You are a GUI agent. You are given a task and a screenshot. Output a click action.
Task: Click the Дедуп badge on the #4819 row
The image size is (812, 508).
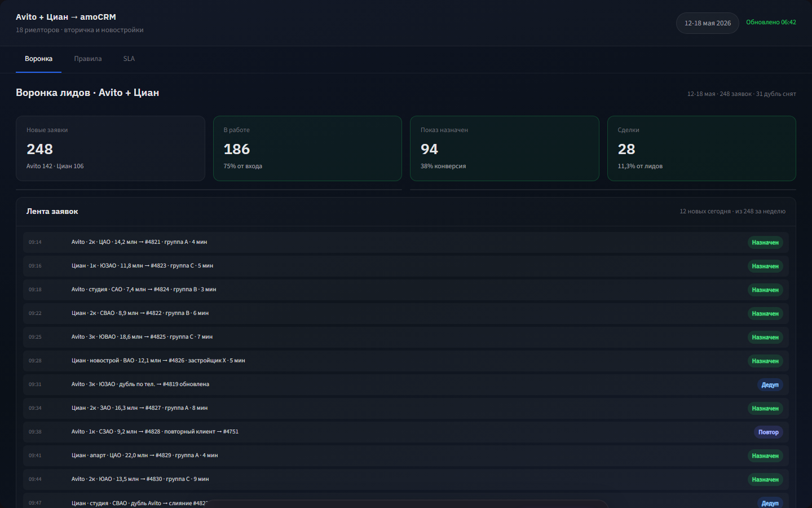(x=770, y=385)
